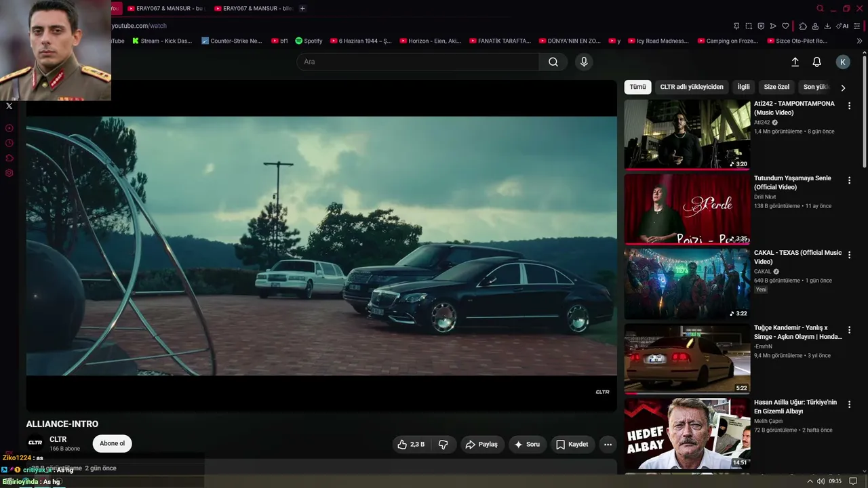Select the Tümü filter chip
Image resolution: width=868 pixels, height=488 pixels.
coord(637,87)
